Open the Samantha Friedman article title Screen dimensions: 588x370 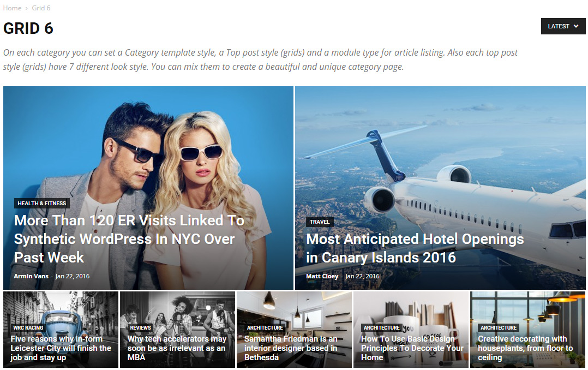click(x=291, y=348)
